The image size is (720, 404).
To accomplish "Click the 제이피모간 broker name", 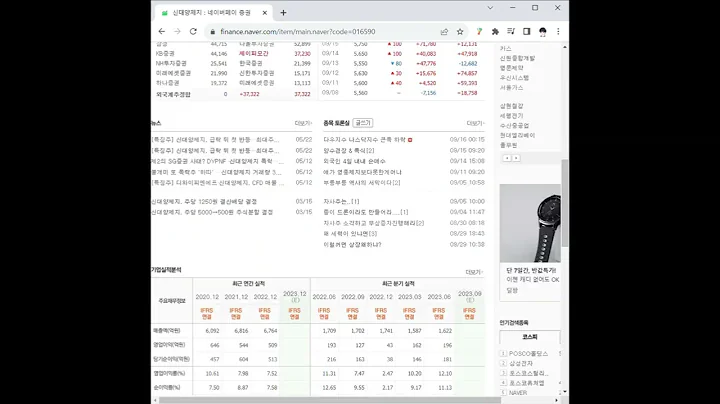I will tap(253, 54).
